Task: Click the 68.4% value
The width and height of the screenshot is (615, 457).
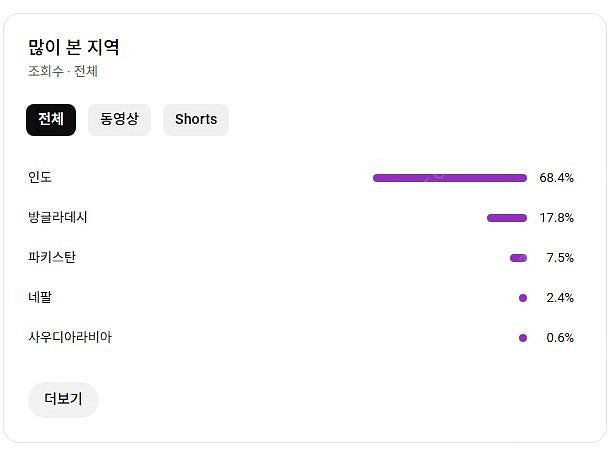Action: pos(556,178)
